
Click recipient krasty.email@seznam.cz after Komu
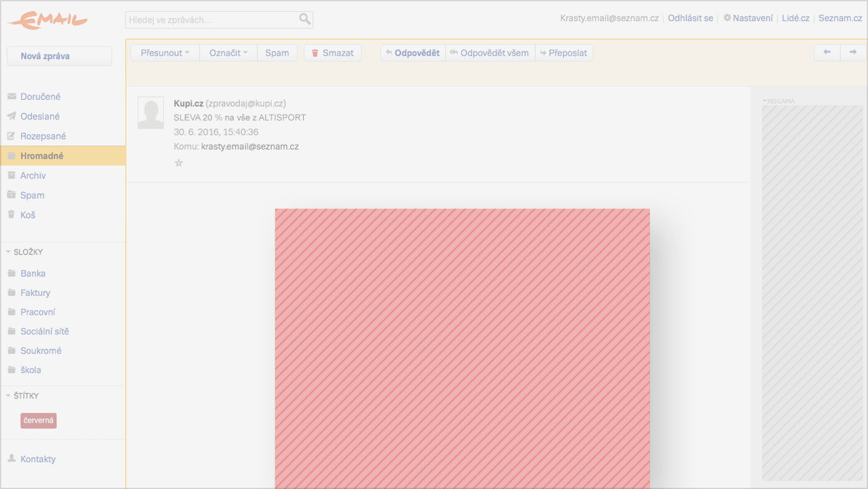click(250, 146)
